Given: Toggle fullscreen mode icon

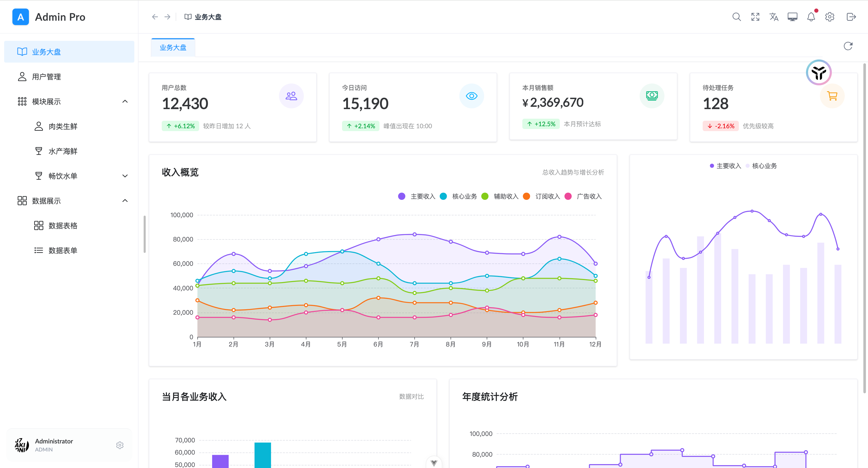Looking at the screenshot, I should [x=755, y=17].
